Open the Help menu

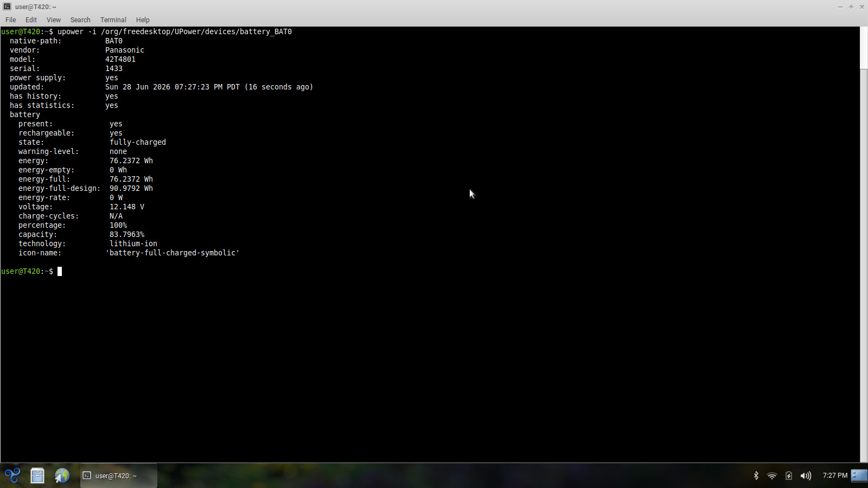[143, 20]
